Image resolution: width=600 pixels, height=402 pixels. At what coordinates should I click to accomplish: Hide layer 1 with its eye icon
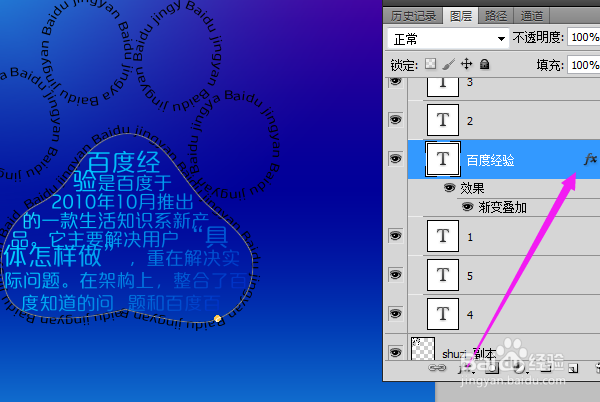coord(396,236)
